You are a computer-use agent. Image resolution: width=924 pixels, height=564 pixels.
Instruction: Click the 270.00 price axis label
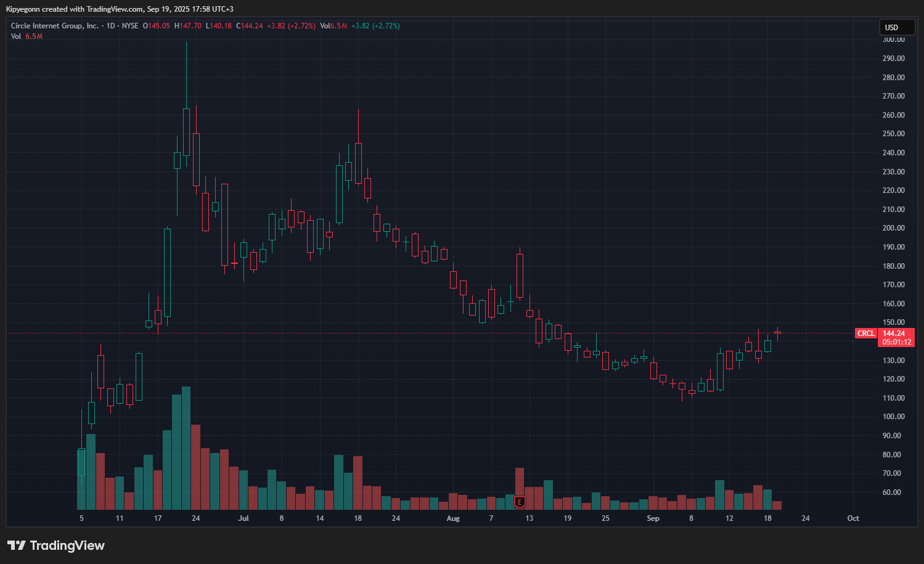894,96
